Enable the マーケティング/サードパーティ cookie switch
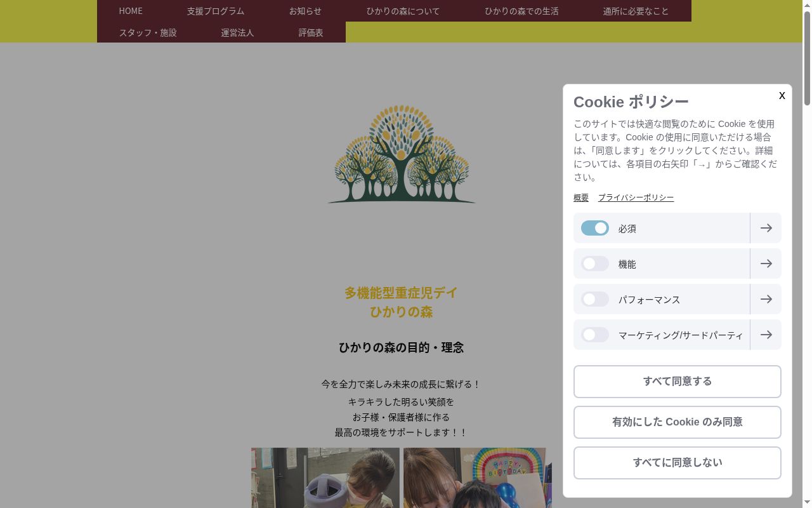The height and width of the screenshot is (508, 812). click(x=595, y=335)
